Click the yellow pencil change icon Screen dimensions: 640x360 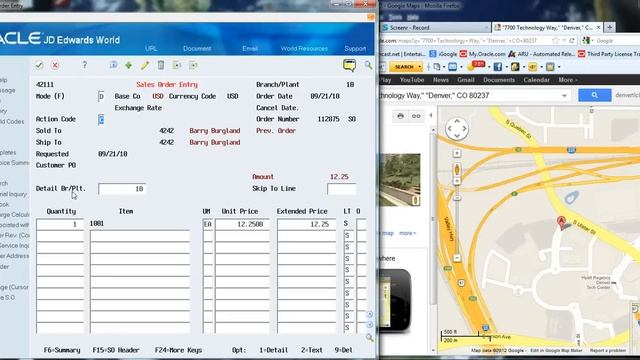[x=145, y=65]
